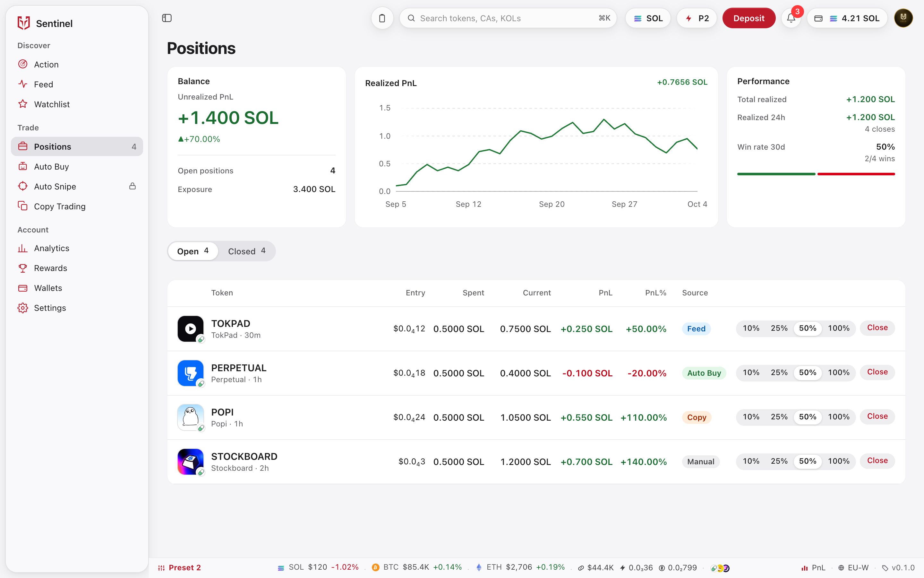Click the TOKPAD token logo
Image resolution: width=924 pixels, height=578 pixels.
191,329
